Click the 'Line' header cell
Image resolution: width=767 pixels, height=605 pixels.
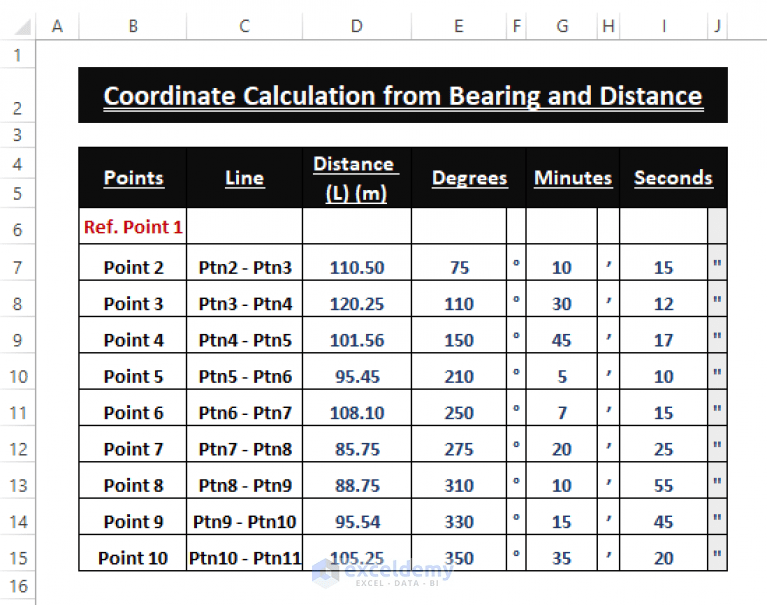tap(244, 178)
